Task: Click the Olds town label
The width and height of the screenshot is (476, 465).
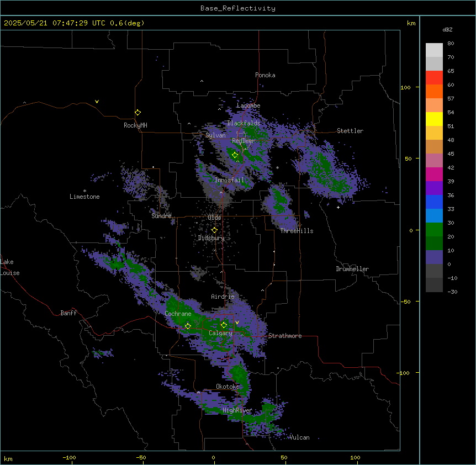Action: tap(214, 218)
